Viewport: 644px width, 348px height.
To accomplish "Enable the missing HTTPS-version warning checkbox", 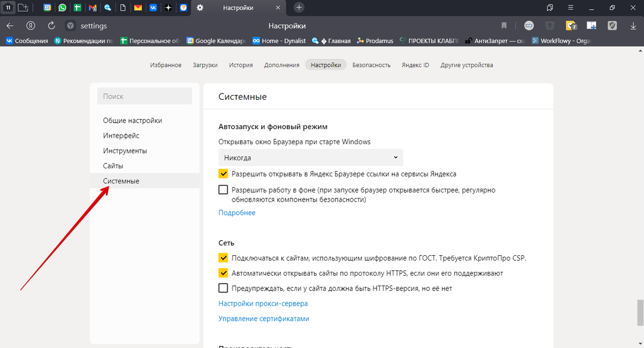I will (x=223, y=288).
